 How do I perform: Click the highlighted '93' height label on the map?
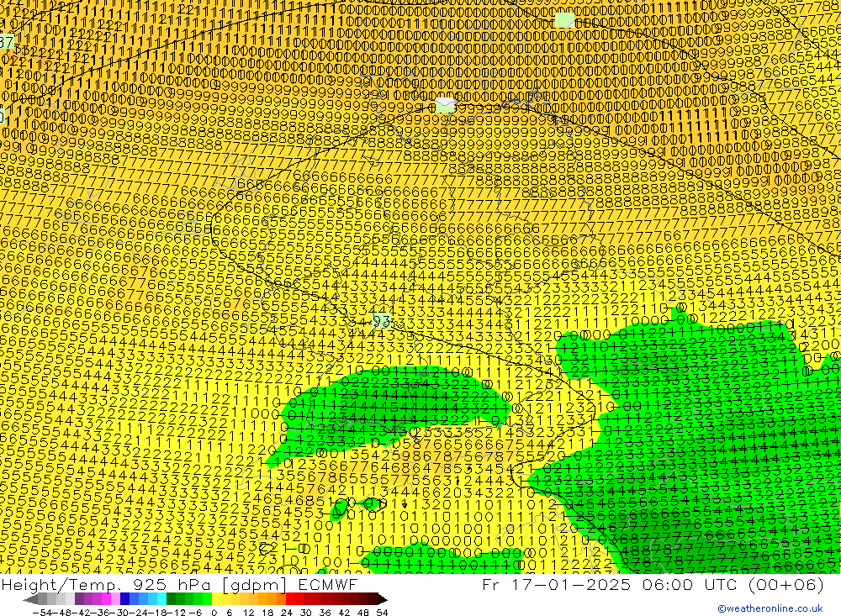381,321
